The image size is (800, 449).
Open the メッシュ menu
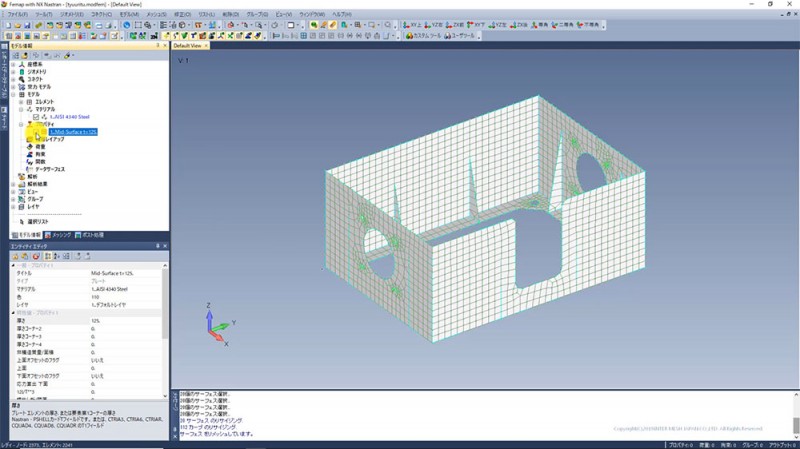pyautogui.click(x=156, y=14)
